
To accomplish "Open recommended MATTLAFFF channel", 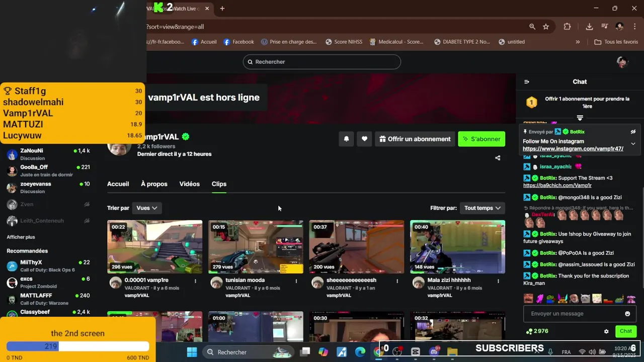I will point(48,299).
